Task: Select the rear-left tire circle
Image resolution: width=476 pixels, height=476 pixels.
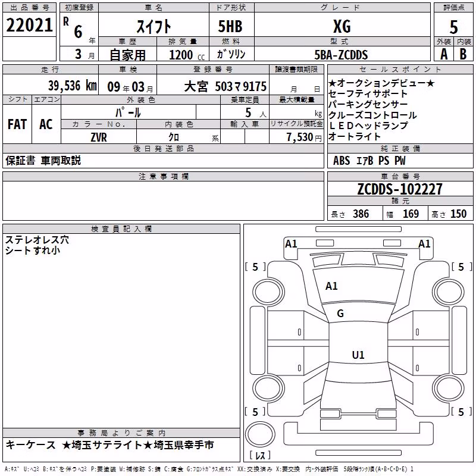Action: tap(268, 389)
